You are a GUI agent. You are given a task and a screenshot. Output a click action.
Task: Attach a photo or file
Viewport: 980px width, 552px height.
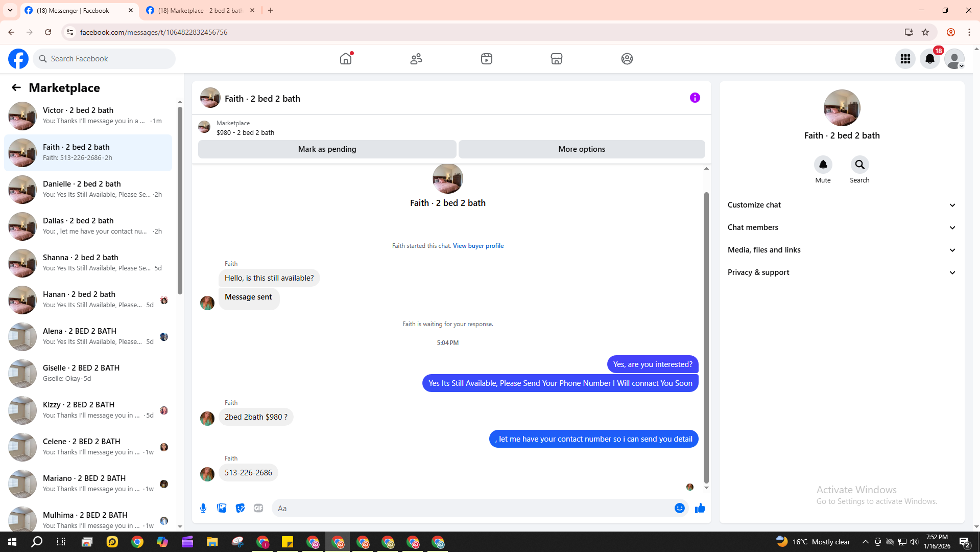[x=222, y=508]
